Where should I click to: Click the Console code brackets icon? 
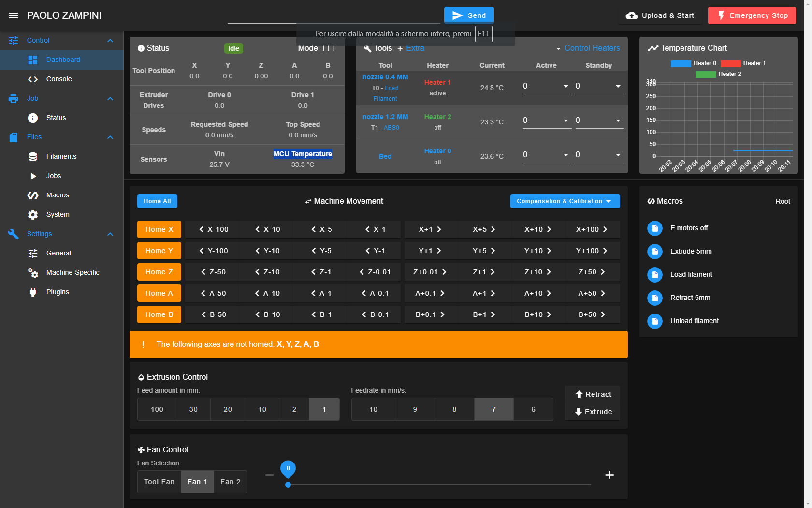[33, 79]
